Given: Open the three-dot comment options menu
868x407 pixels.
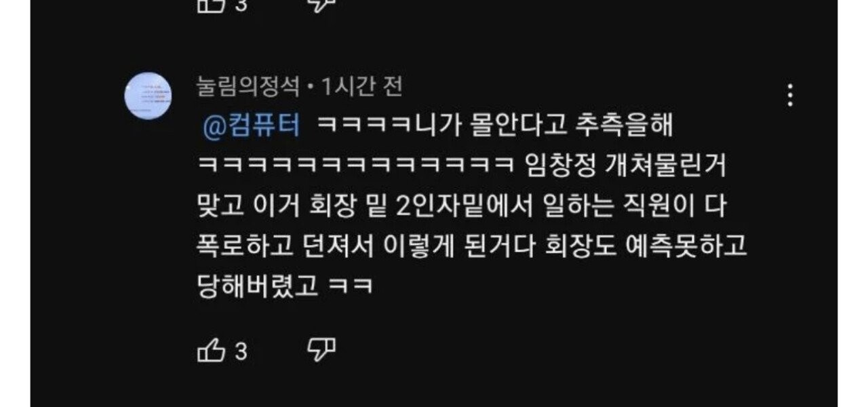Looking at the screenshot, I should [790, 96].
